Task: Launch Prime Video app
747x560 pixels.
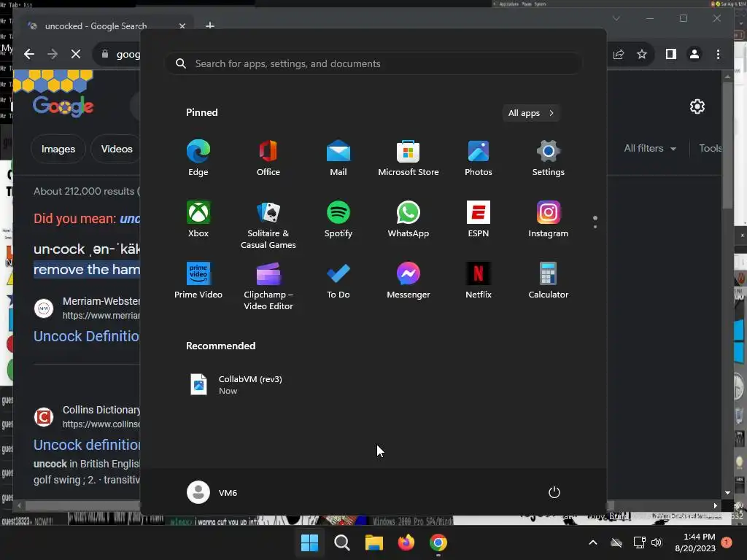Action: [x=198, y=281]
